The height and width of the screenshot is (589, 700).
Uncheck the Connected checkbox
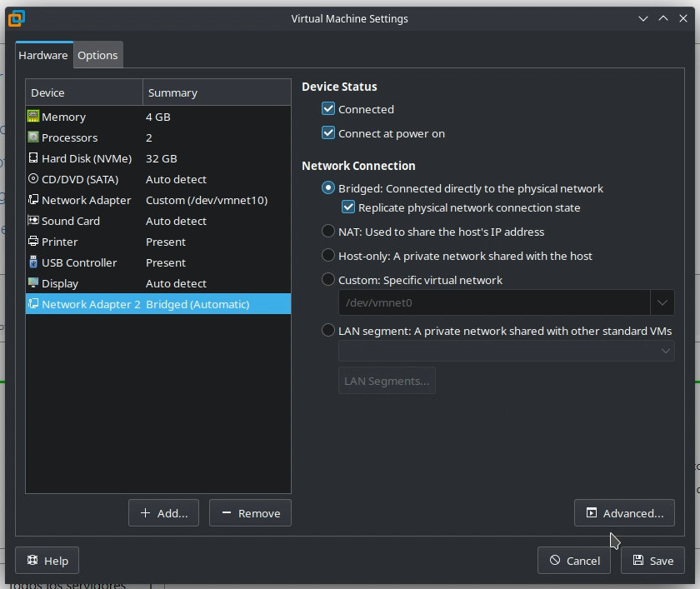[328, 109]
